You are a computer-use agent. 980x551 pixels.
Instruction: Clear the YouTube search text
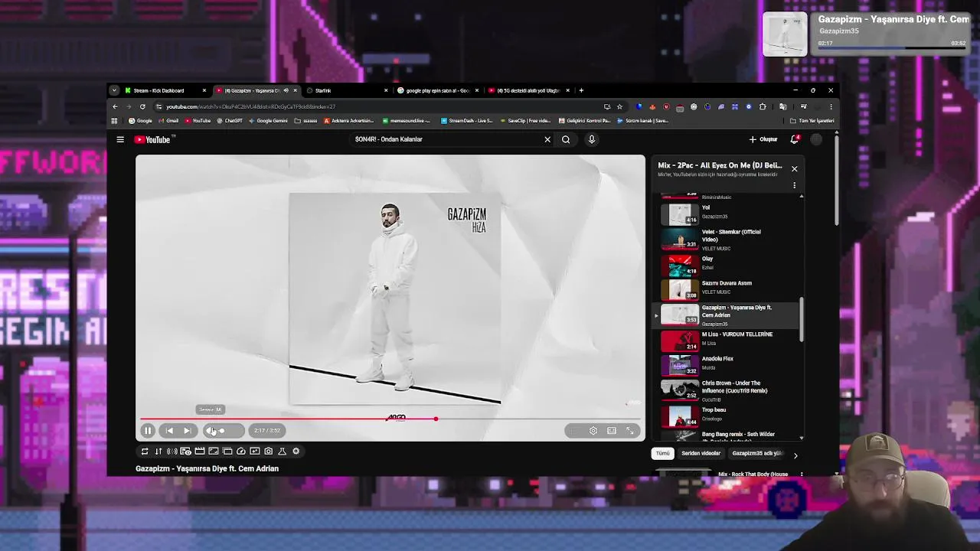coord(547,139)
